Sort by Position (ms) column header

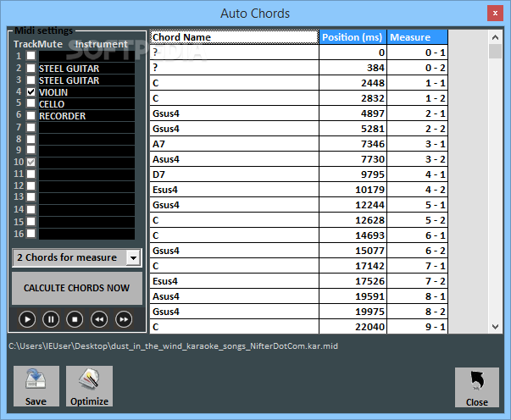click(x=353, y=37)
